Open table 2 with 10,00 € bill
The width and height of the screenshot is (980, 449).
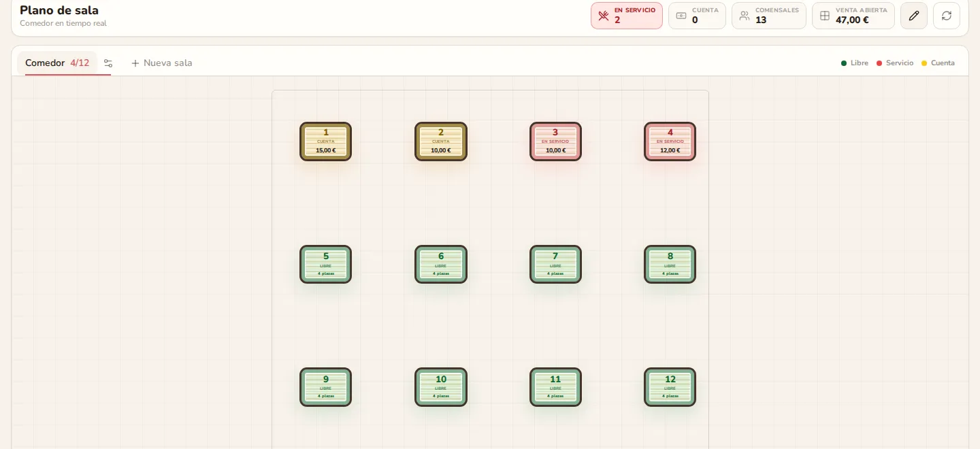pos(441,142)
